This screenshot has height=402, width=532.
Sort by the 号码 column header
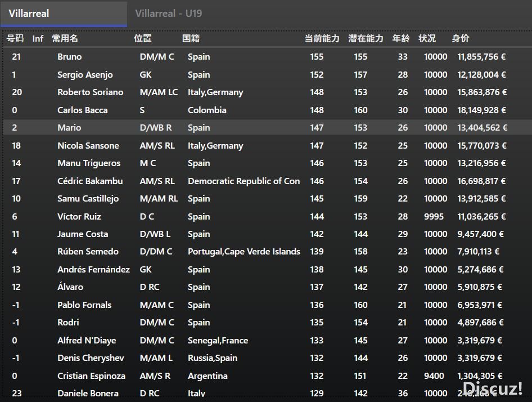tap(15, 38)
